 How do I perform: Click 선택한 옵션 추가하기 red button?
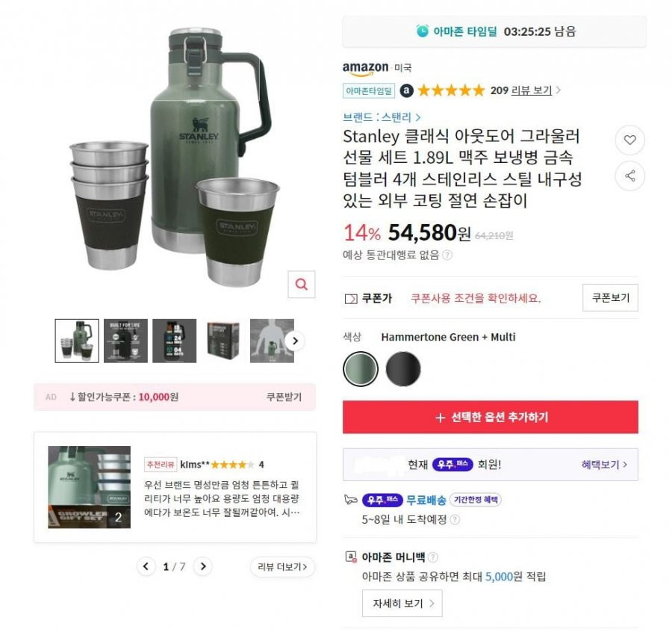coord(491,417)
